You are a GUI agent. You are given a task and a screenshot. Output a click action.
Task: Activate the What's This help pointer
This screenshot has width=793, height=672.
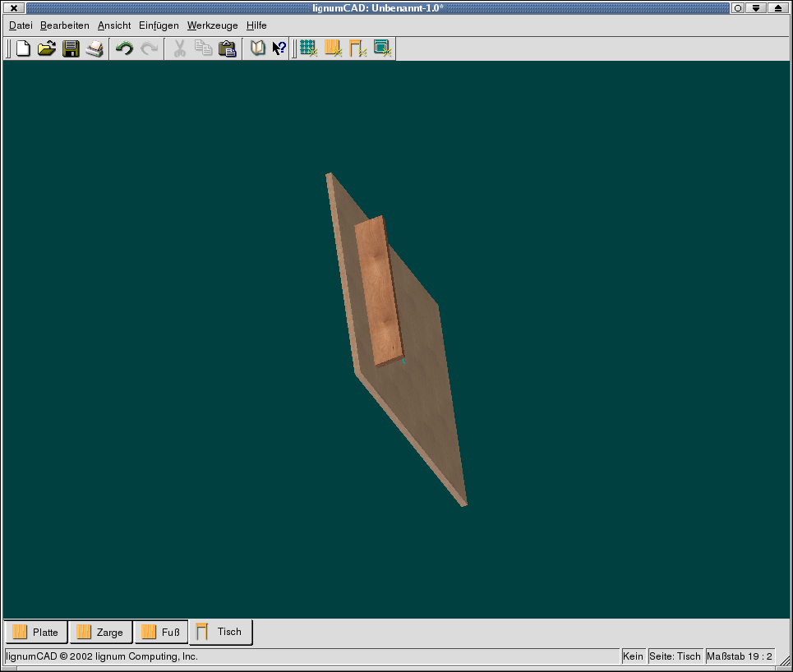(x=279, y=48)
